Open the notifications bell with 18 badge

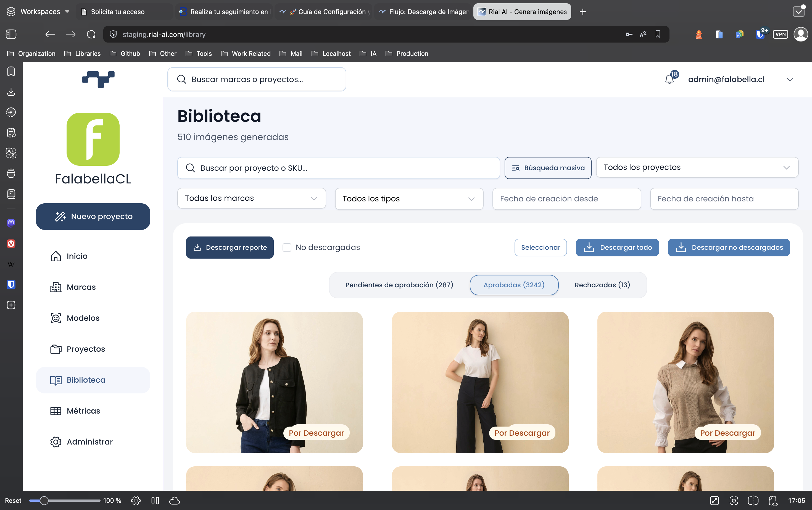pos(670,78)
